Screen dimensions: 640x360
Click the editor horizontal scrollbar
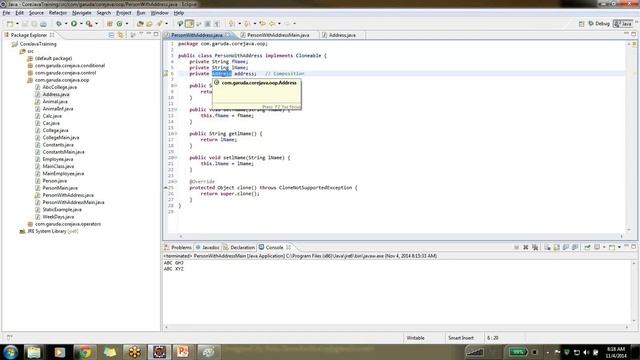click(401, 236)
